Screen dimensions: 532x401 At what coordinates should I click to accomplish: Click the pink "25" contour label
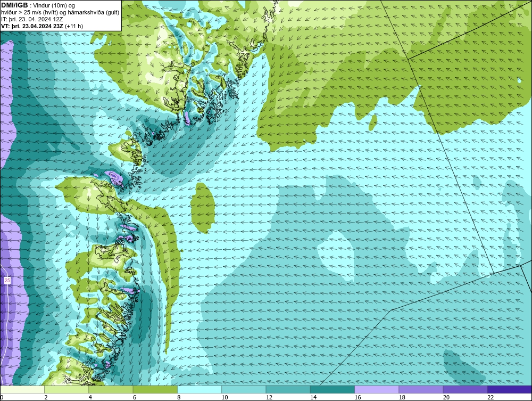7,281
